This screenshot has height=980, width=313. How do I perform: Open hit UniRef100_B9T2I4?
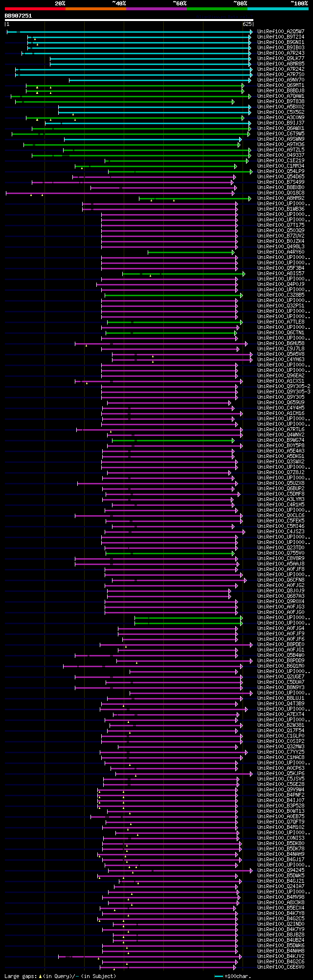click(x=281, y=37)
